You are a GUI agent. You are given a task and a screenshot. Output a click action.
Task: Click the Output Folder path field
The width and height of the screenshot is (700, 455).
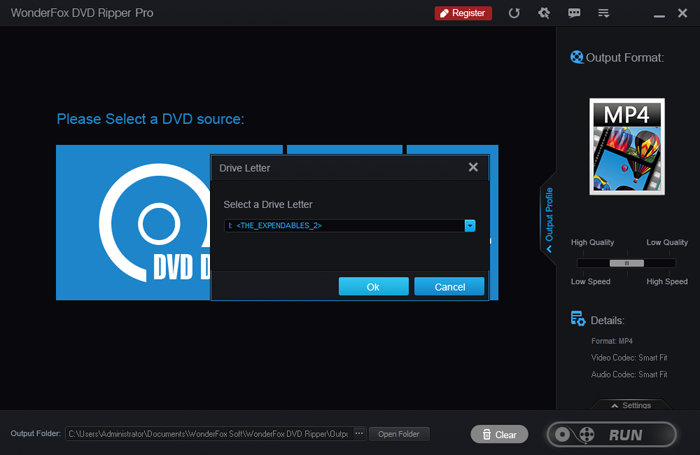[x=208, y=434]
